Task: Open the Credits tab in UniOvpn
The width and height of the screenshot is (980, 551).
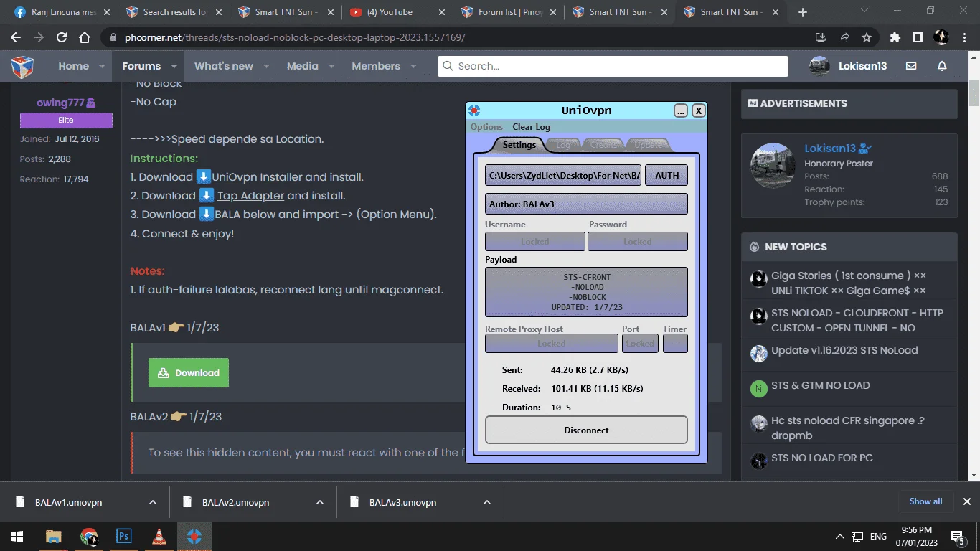Action: click(604, 145)
